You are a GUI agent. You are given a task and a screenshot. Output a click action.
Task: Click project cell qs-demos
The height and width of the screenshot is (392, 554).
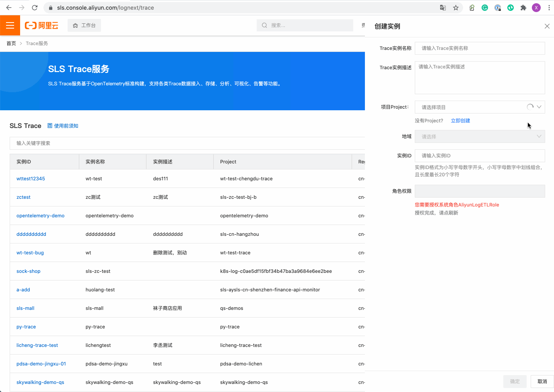(232, 308)
